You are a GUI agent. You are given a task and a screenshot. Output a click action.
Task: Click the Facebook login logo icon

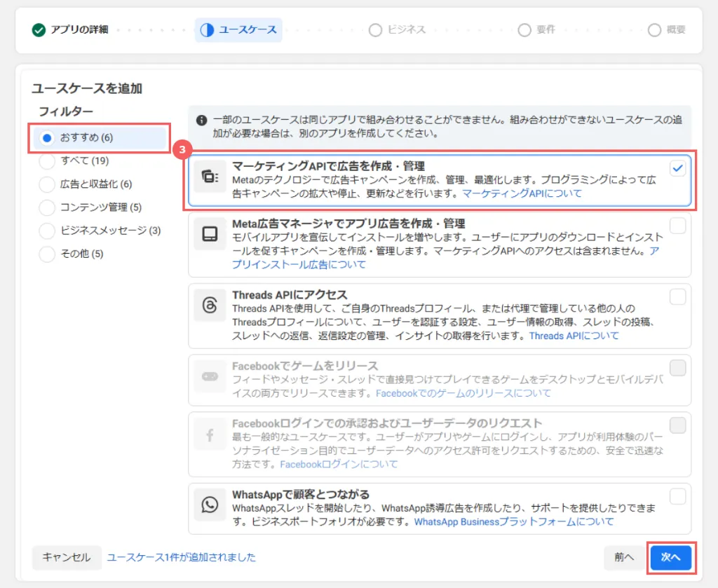(x=210, y=435)
